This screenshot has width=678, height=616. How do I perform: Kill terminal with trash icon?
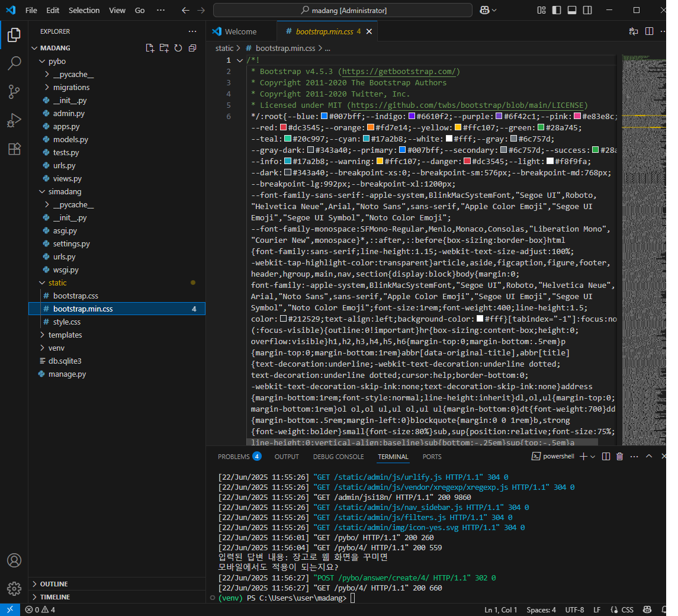[619, 457]
